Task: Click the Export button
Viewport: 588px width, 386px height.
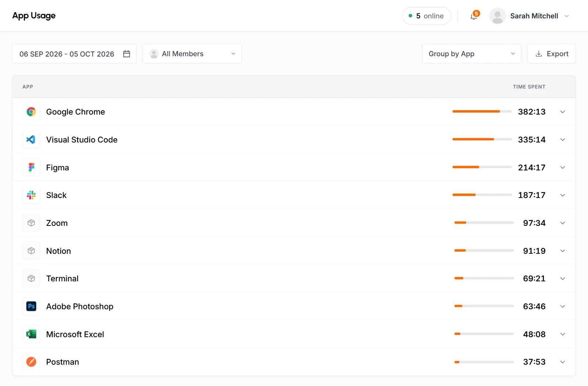Action: click(x=552, y=54)
